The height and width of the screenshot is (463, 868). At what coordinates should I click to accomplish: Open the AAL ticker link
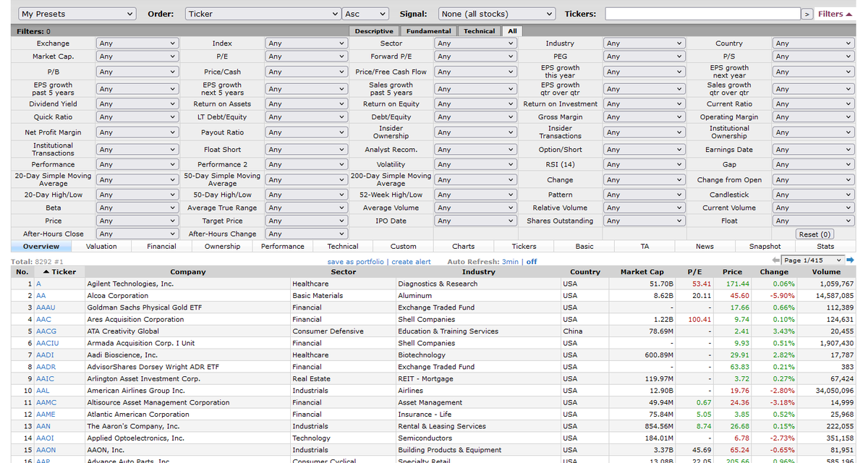[43, 391]
